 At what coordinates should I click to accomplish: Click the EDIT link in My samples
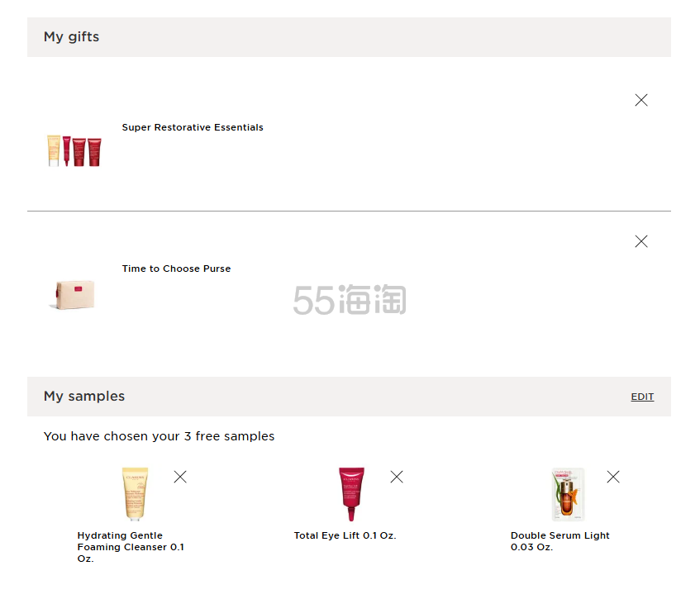[642, 397]
